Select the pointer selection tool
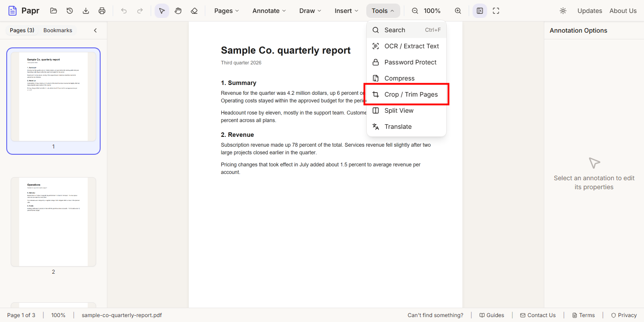This screenshot has width=644, height=322. pyautogui.click(x=162, y=11)
